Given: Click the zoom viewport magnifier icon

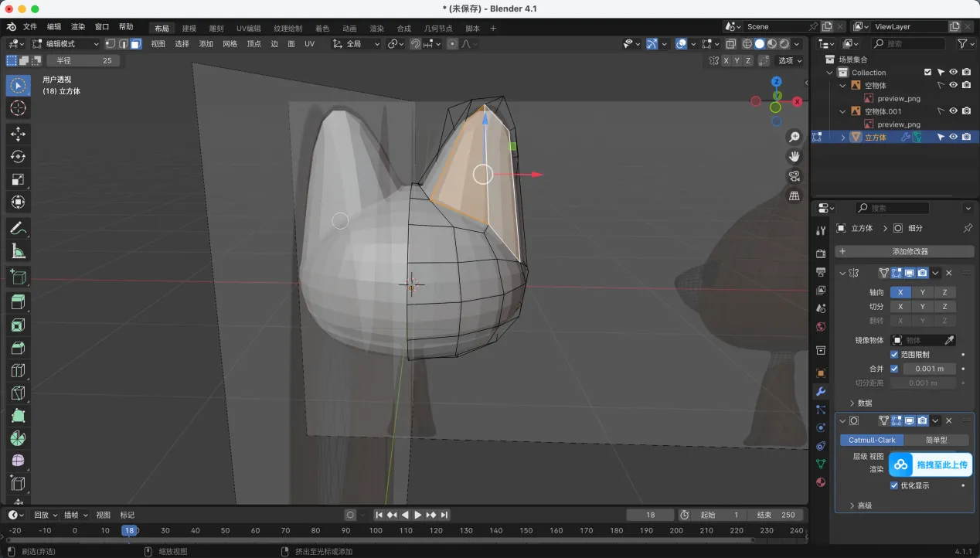Looking at the screenshot, I should (x=794, y=138).
